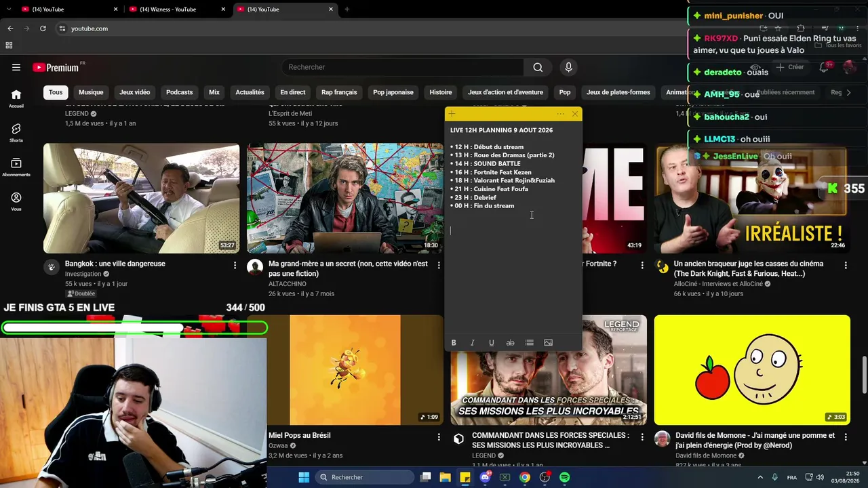This screenshot has width=868, height=488.
Task: Filter feed by Mix chip
Action: pos(214,92)
